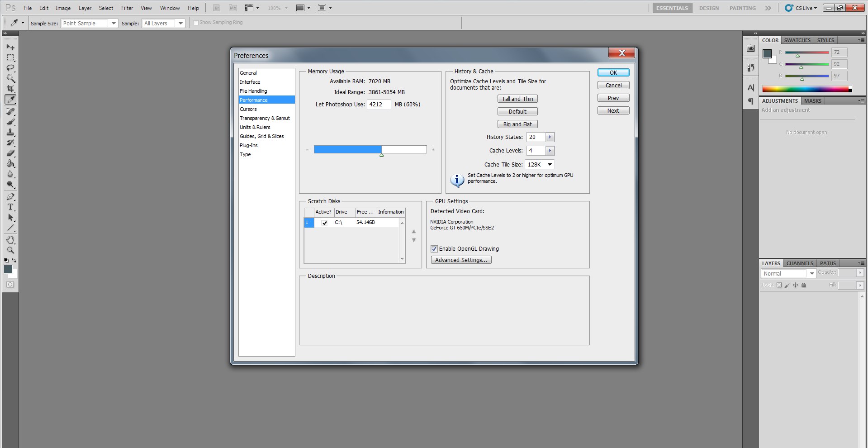The width and height of the screenshot is (868, 448).
Task: Open the Paragraph panel icon in dock
Action: (751, 101)
